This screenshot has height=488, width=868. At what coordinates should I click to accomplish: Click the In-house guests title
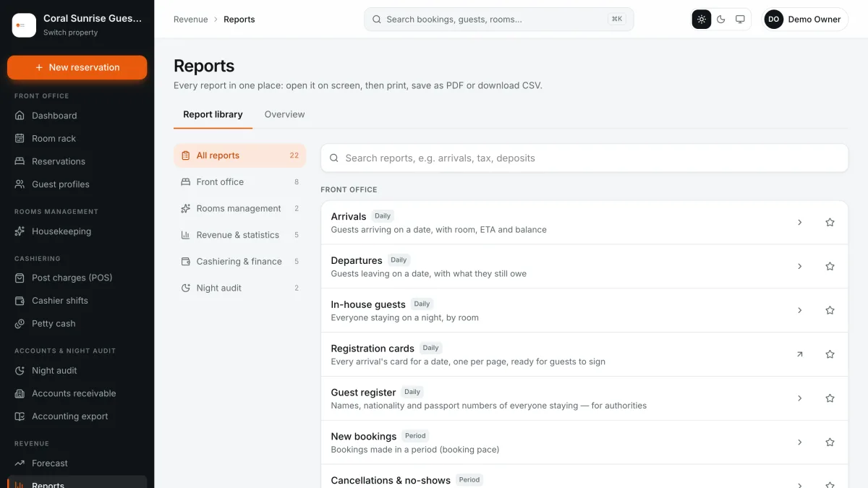368,304
